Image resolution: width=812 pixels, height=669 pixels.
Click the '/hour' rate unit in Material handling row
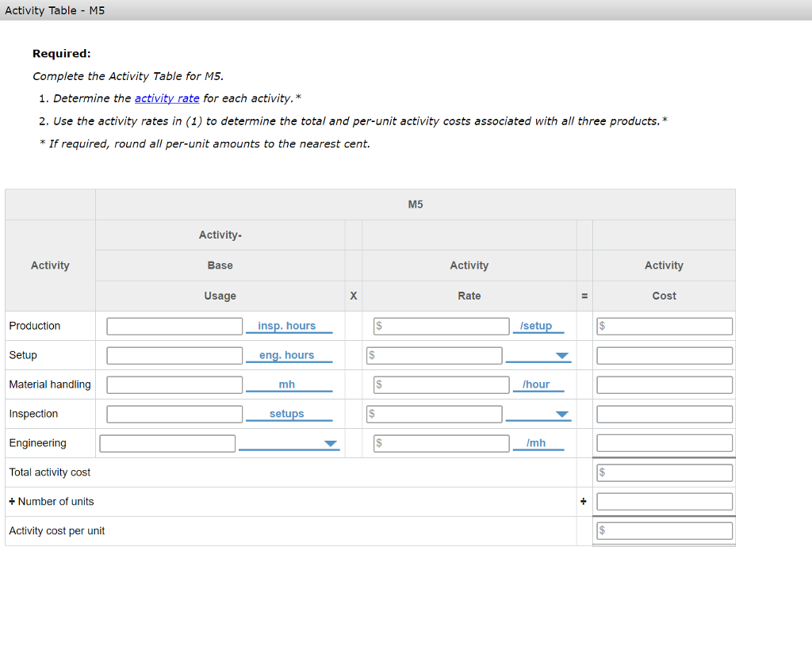tap(536, 384)
